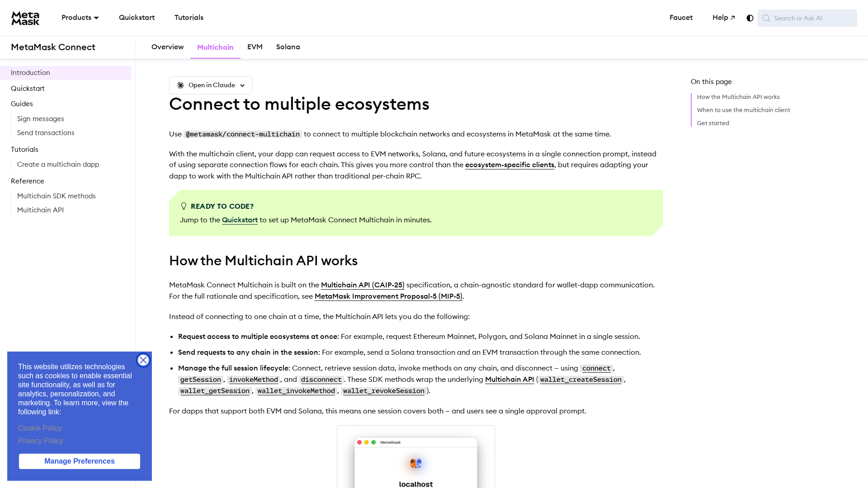The image size is (868, 488).
Task: Open the external Help link
Action: pos(724,18)
